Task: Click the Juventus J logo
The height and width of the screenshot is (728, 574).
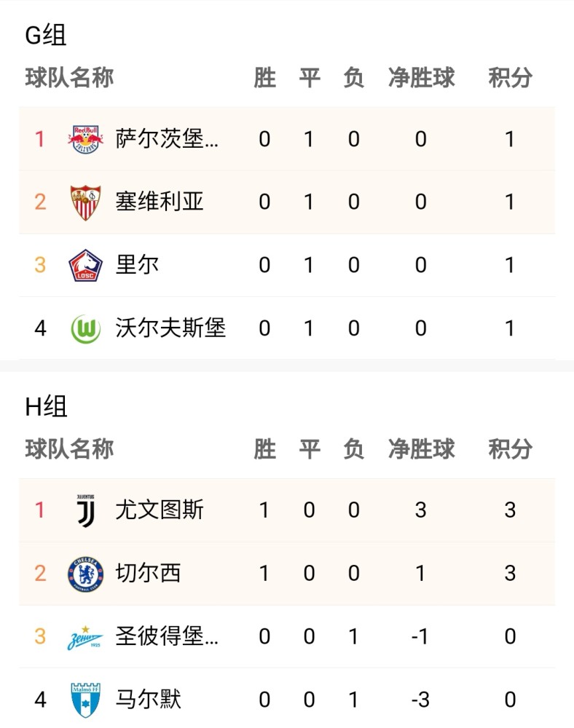Action: click(x=85, y=511)
